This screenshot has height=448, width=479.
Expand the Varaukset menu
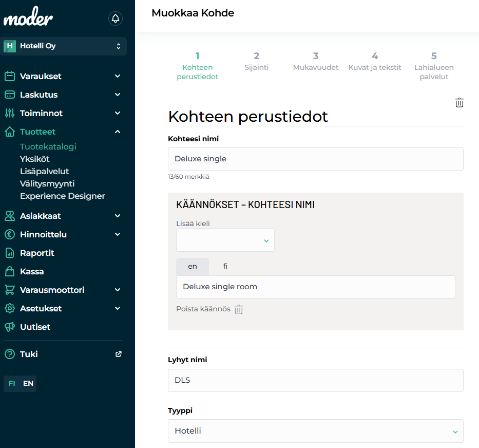118,76
